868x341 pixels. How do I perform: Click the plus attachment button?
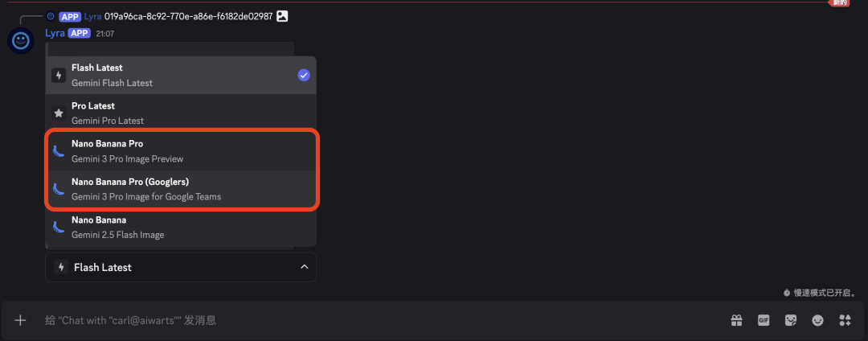(x=21, y=320)
